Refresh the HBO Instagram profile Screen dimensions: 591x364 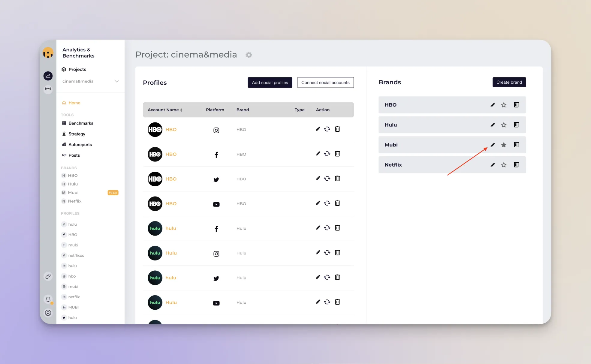[327, 129]
